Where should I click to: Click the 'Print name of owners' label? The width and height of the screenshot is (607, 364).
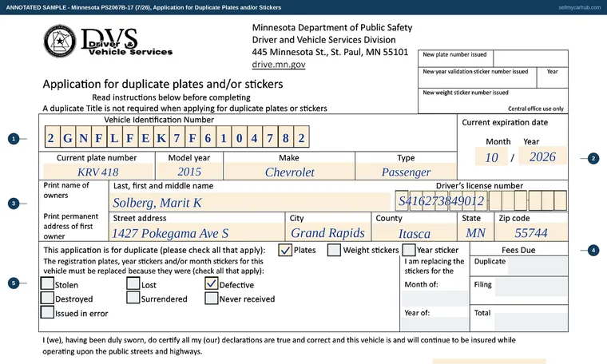point(66,190)
